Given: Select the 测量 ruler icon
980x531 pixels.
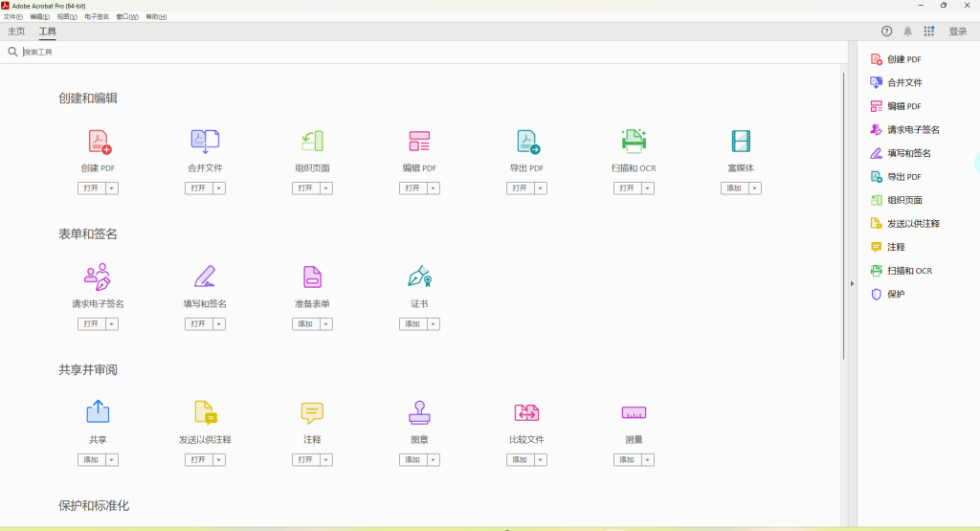Looking at the screenshot, I should coord(634,412).
